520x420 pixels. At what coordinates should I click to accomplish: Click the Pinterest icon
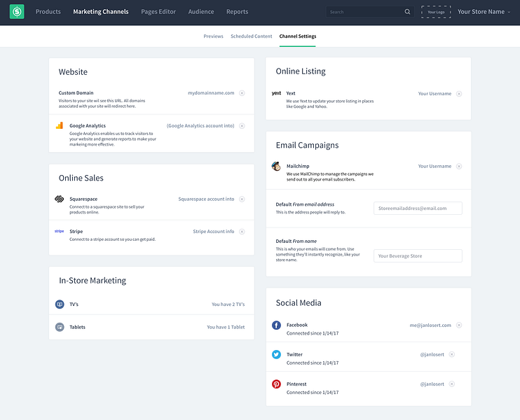276,384
